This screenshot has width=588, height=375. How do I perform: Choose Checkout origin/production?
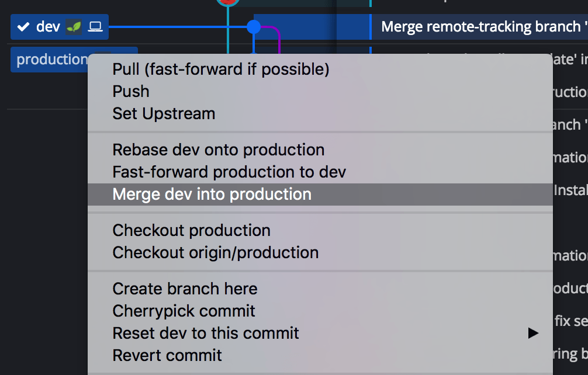coord(215,252)
